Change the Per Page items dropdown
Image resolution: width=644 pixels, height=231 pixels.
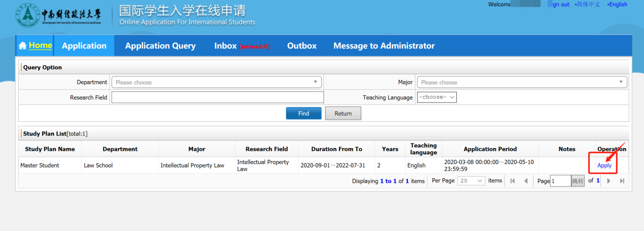(x=471, y=181)
